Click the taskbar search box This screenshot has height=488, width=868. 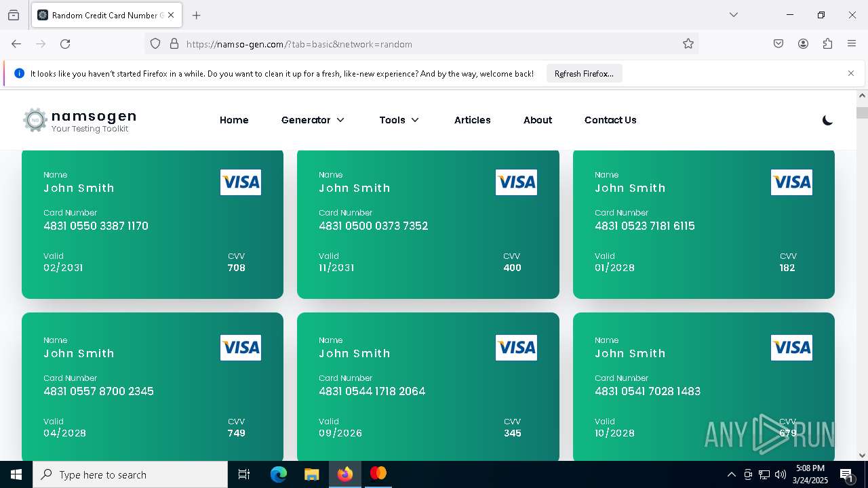point(130,474)
